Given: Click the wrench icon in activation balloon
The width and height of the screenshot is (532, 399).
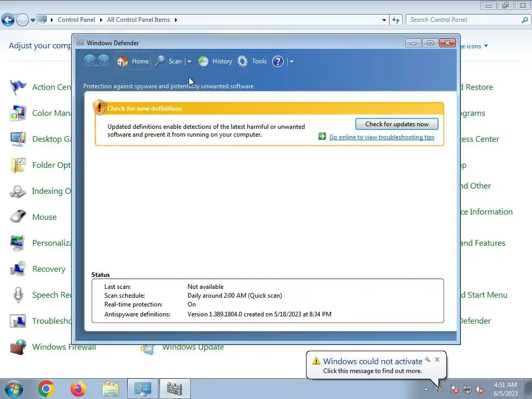Looking at the screenshot, I should pos(427,360).
